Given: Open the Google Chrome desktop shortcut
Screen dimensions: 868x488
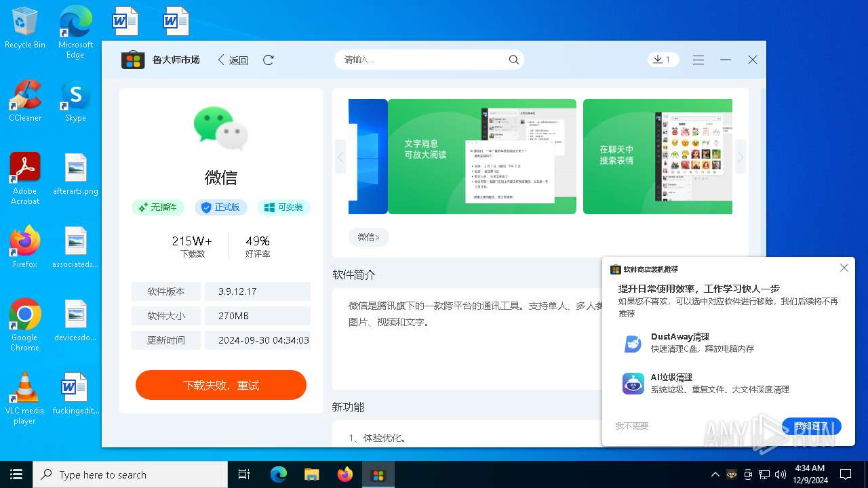Looking at the screenshot, I should pos(25,325).
